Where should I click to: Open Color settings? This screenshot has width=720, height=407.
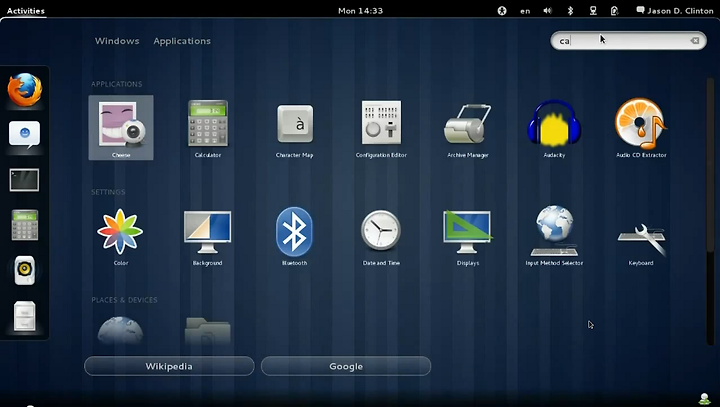(121, 236)
